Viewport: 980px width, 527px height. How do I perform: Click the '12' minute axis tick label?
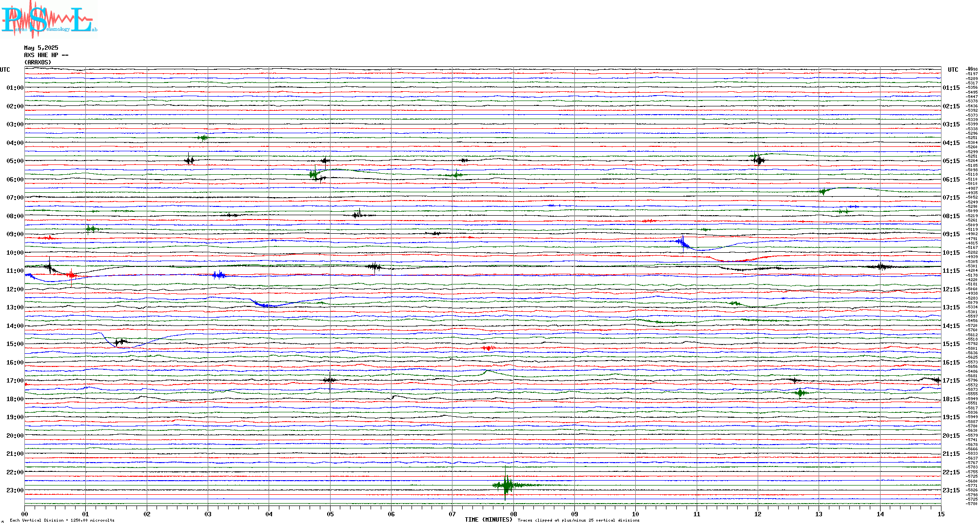coord(758,514)
